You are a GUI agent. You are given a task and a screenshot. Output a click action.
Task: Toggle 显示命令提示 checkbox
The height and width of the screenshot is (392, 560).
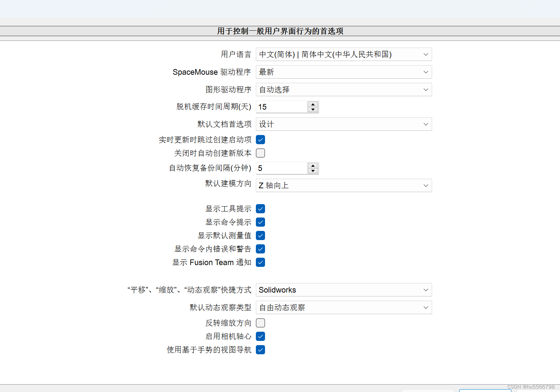click(x=260, y=222)
